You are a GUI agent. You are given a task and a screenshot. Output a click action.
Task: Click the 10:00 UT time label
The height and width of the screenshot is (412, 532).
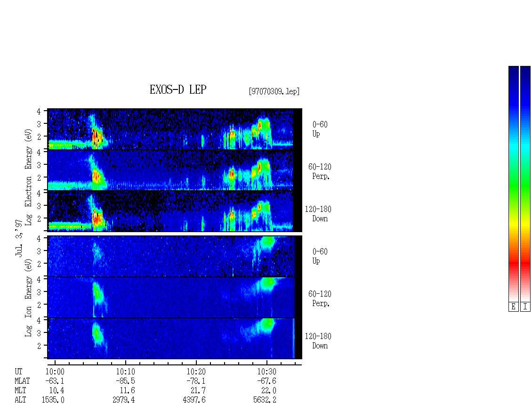click(x=55, y=372)
